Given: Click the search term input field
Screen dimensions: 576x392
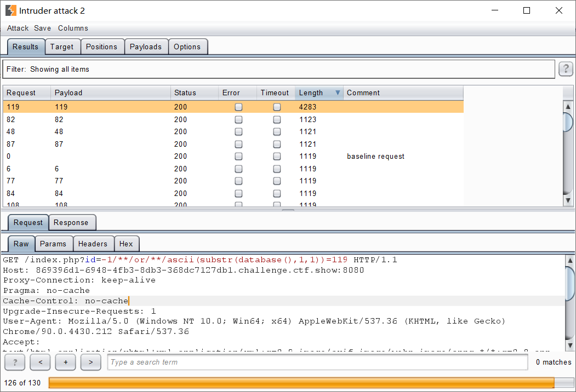Looking at the screenshot, I should tap(317, 362).
